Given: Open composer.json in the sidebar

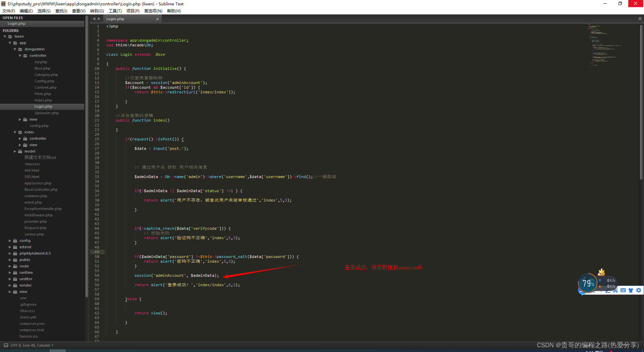Looking at the screenshot, I should pos(32,324).
